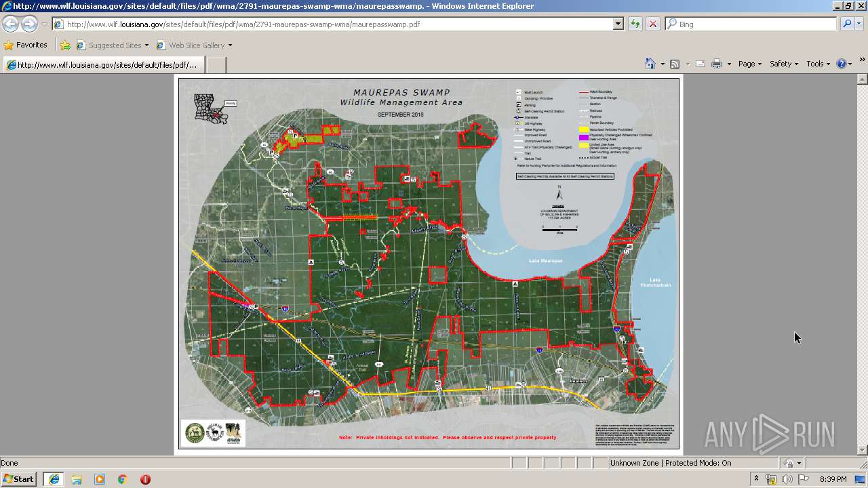Open Google Chrome from taskbar

pyautogui.click(x=123, y=479)
